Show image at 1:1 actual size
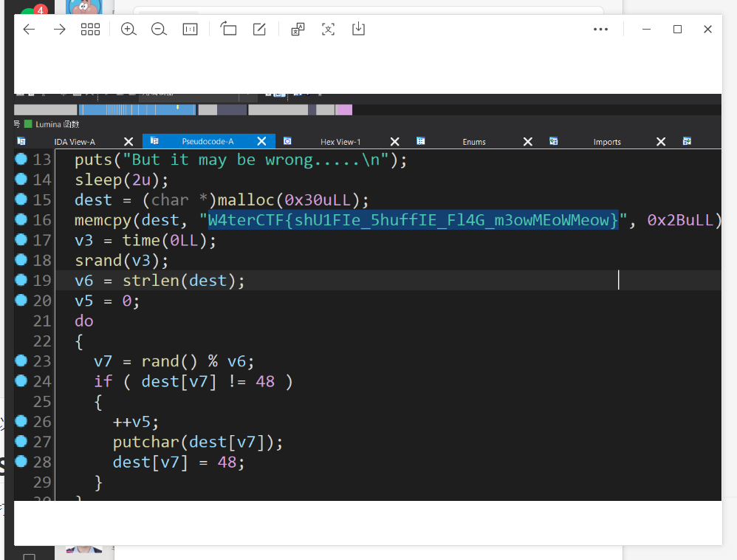 [x=190, y=30]
